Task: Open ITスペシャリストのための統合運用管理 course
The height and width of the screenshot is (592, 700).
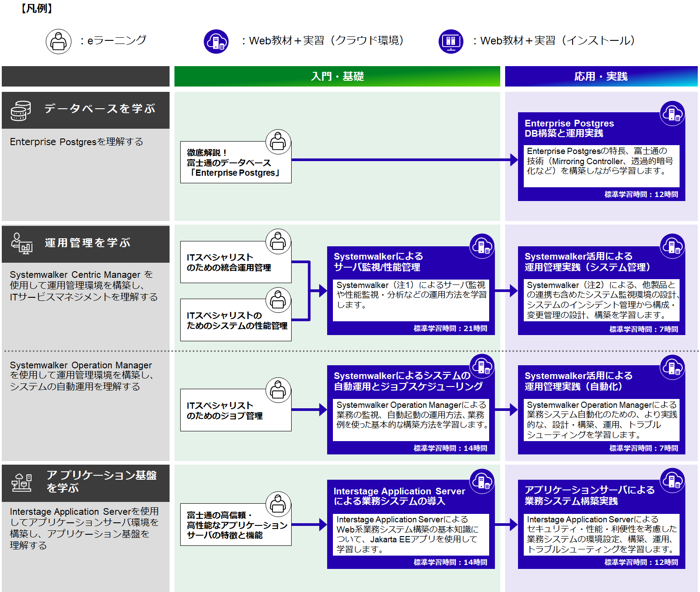Action: [236, 262]
